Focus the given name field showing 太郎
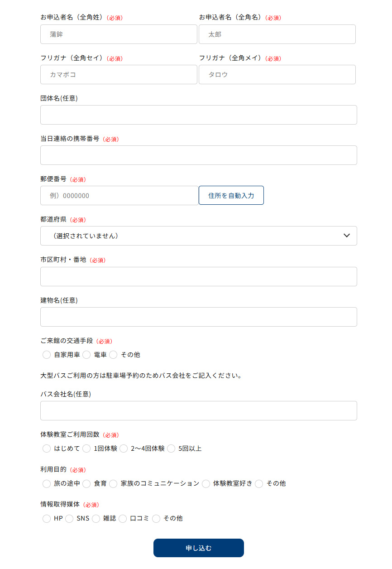This screenshot has height=569, width=392. [x=277, y=34]
